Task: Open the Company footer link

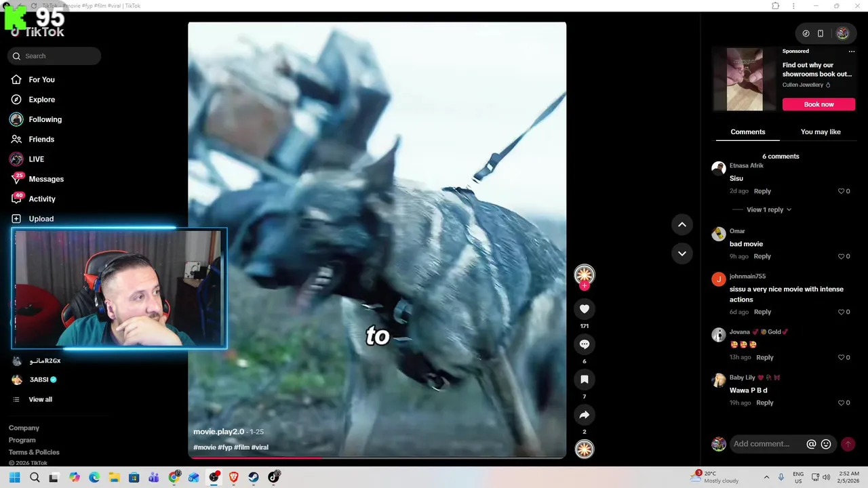Action: click(24, 428)
